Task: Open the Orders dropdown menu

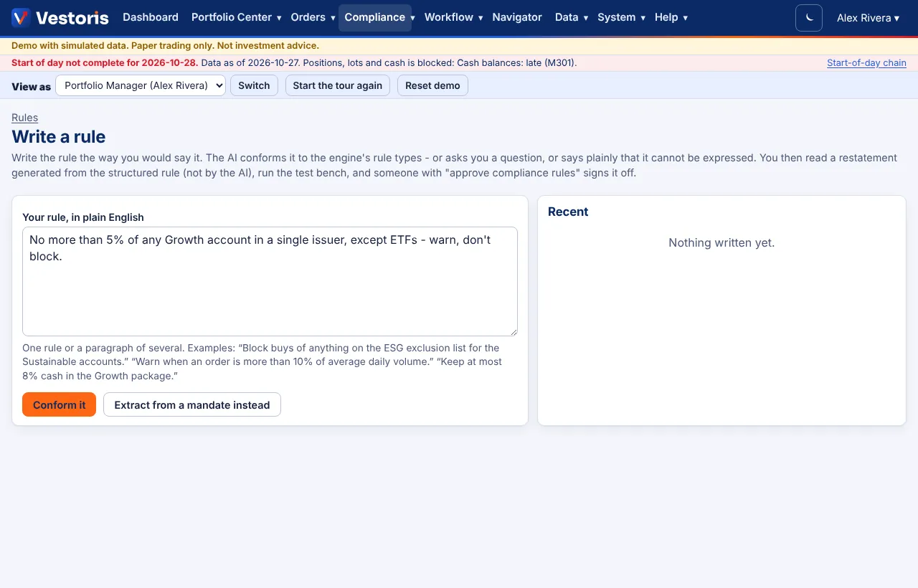Action: [313, 17]
